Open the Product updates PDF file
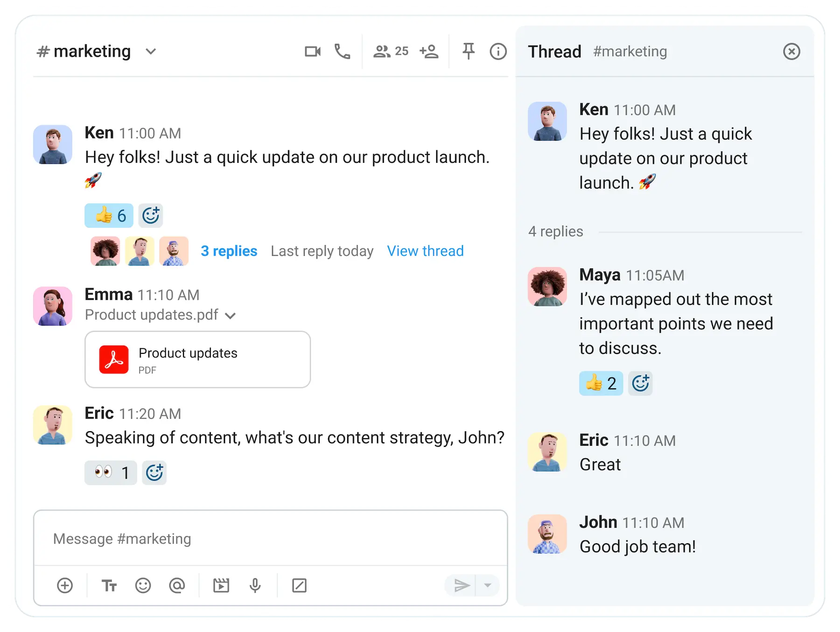The width and height of the screenshot is (840, 632). (x=197, y=359)
